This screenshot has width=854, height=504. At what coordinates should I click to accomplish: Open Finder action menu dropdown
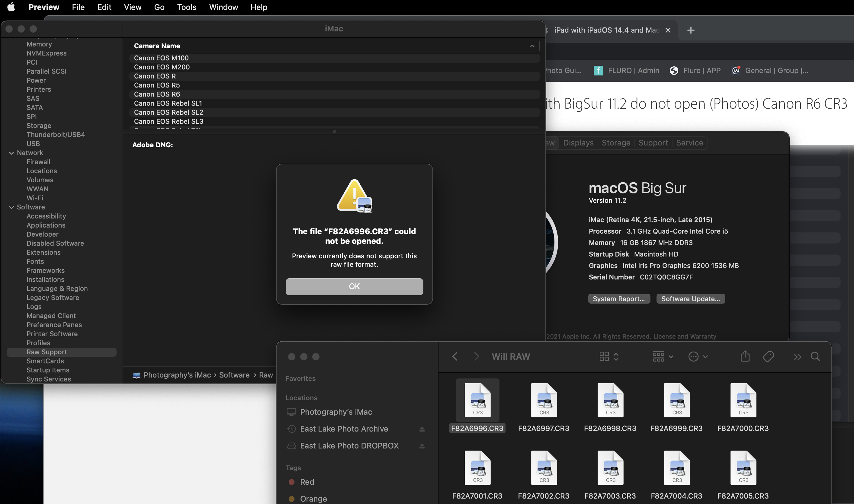tap(698, 356)
